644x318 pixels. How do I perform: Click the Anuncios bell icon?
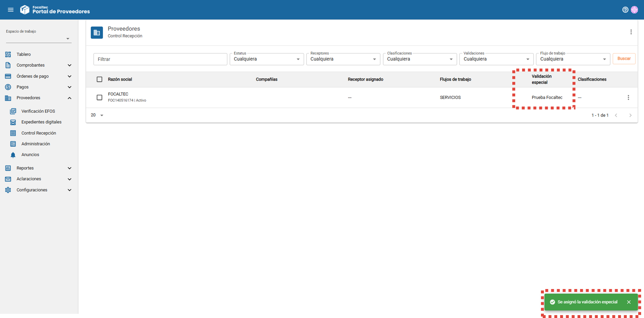(x=13, y=155)
